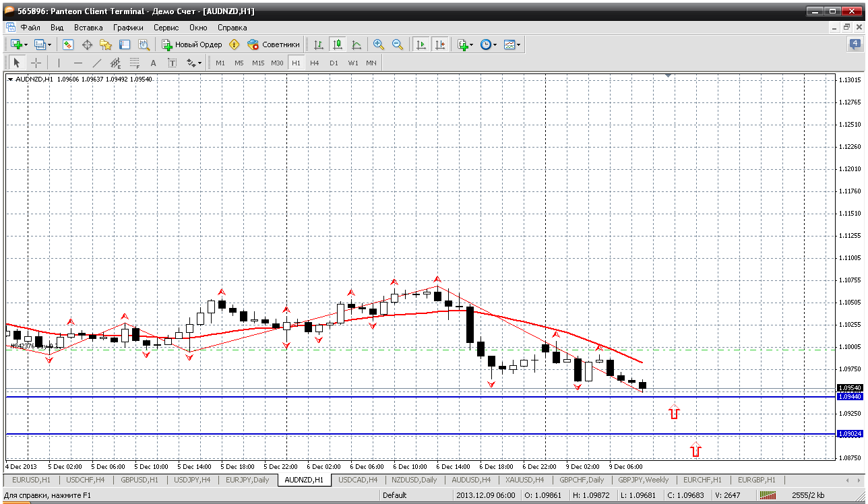Viewport: 868px width, 504px height.
Task: Click the Новый Ордер button
Action: point(192,44)
